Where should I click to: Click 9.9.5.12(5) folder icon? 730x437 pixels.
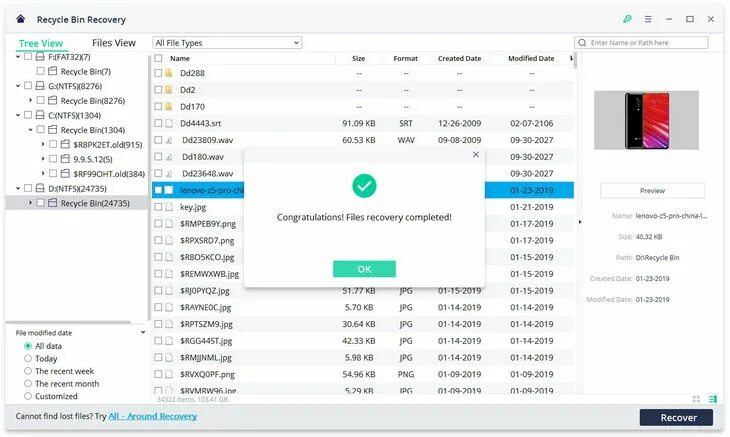pyautogui.click(x=65, y=159)
